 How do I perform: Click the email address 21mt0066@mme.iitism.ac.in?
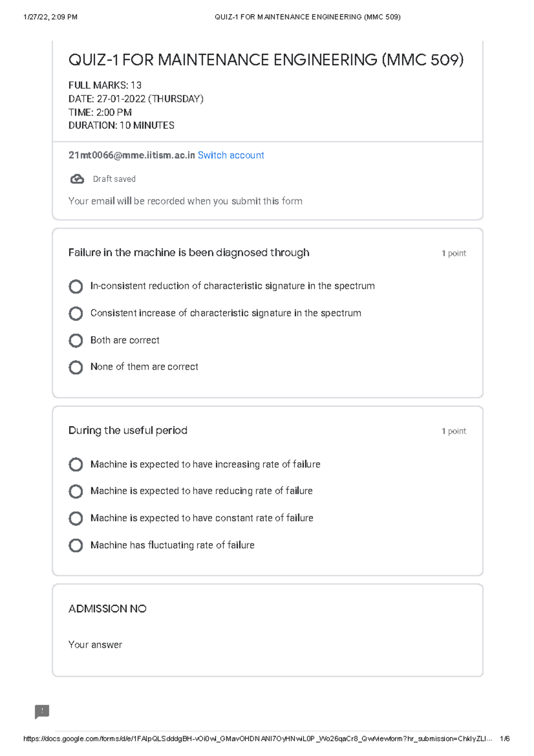pyautogui.click(x=132, y=155)
